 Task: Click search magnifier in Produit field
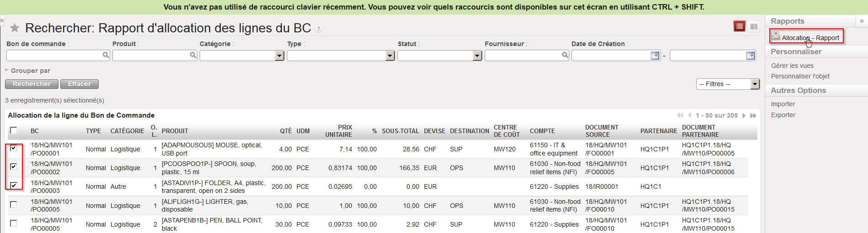[193, 55]
